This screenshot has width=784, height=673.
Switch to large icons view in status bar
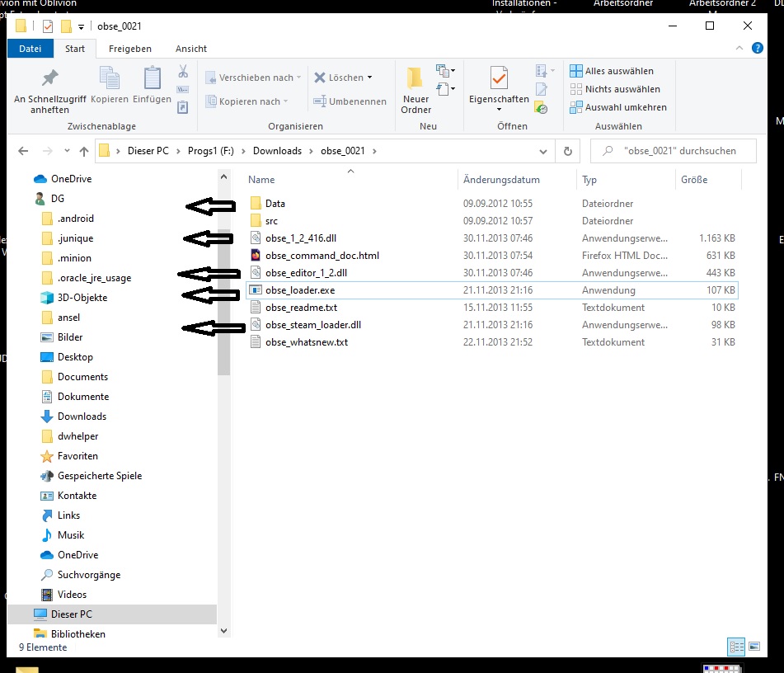pos(754,647)
